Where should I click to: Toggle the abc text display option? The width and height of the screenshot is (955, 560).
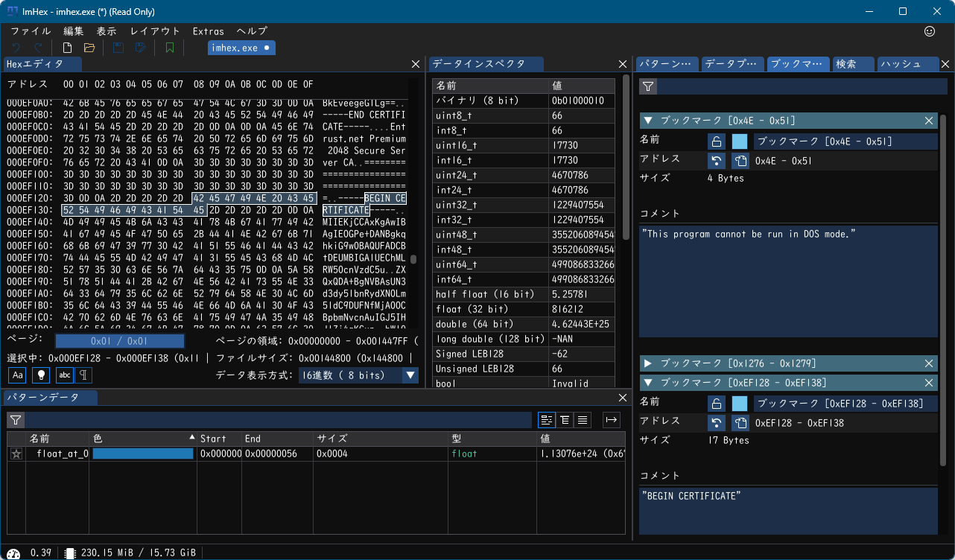[64, 375]
